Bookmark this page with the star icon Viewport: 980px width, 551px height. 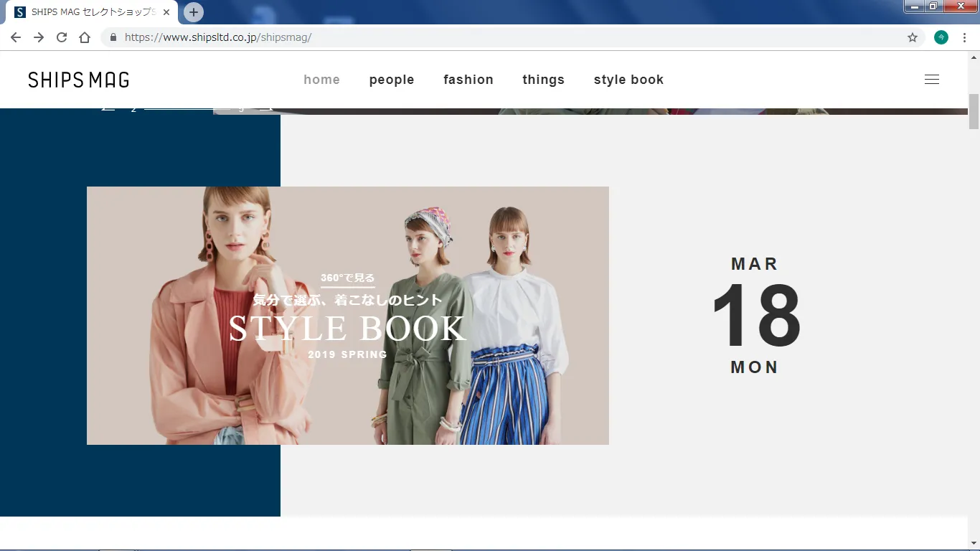(x=913, y=37)
